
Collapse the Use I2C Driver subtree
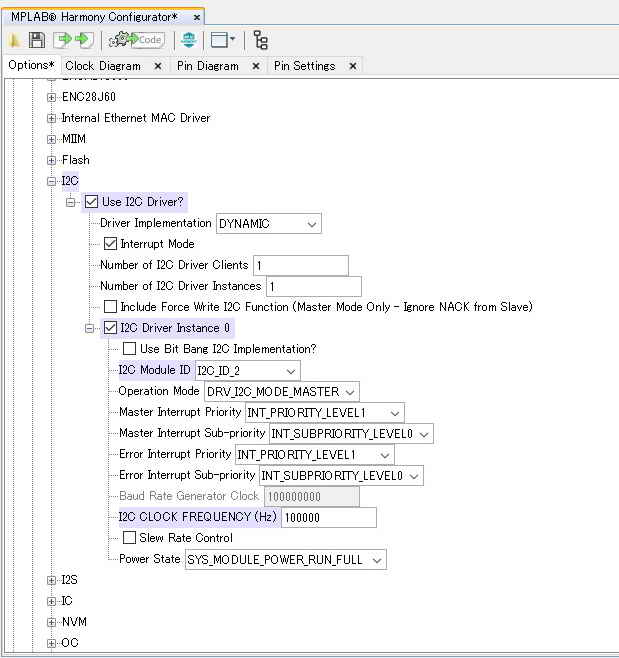coord(71,202)
